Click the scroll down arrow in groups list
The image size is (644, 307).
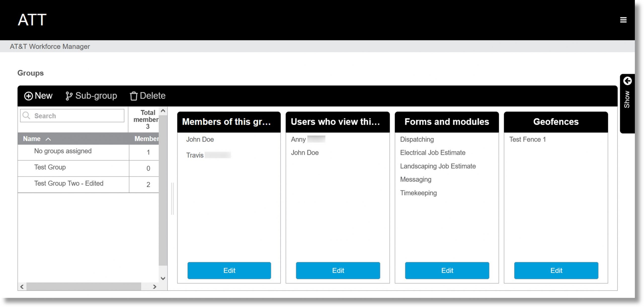[163, 278]
